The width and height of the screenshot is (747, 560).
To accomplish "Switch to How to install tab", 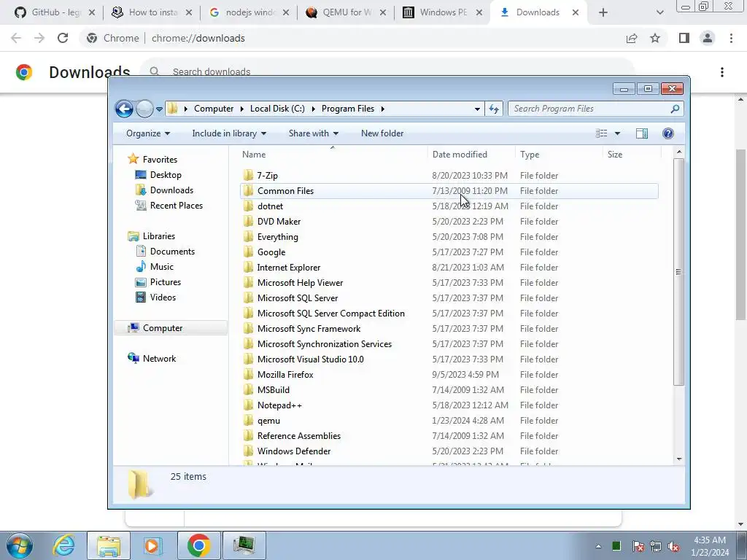I will (152, 12).
